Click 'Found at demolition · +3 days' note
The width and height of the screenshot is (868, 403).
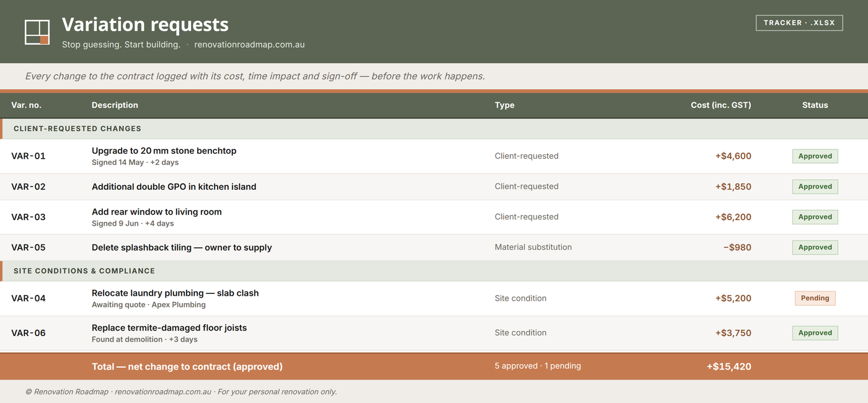tap(144, 340)
